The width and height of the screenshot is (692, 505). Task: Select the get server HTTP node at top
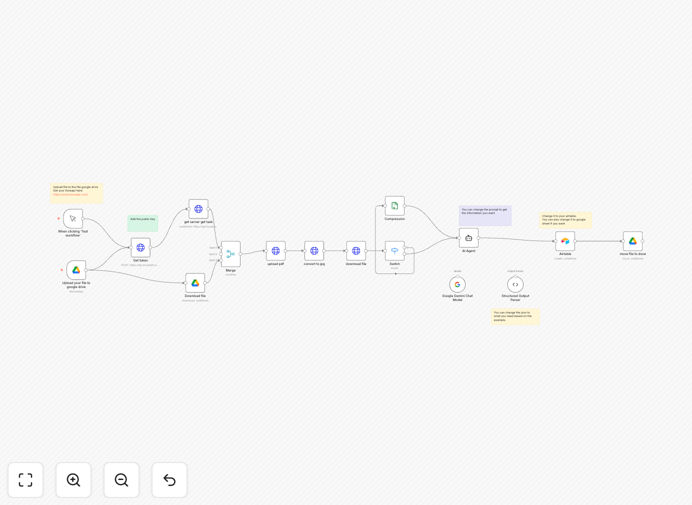(198, 209)
